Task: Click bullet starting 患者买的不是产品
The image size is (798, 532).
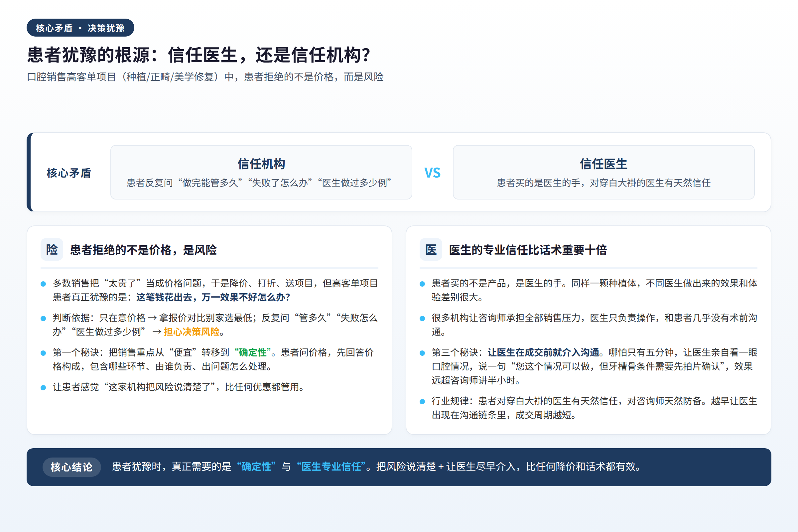Action: [594, 290]
